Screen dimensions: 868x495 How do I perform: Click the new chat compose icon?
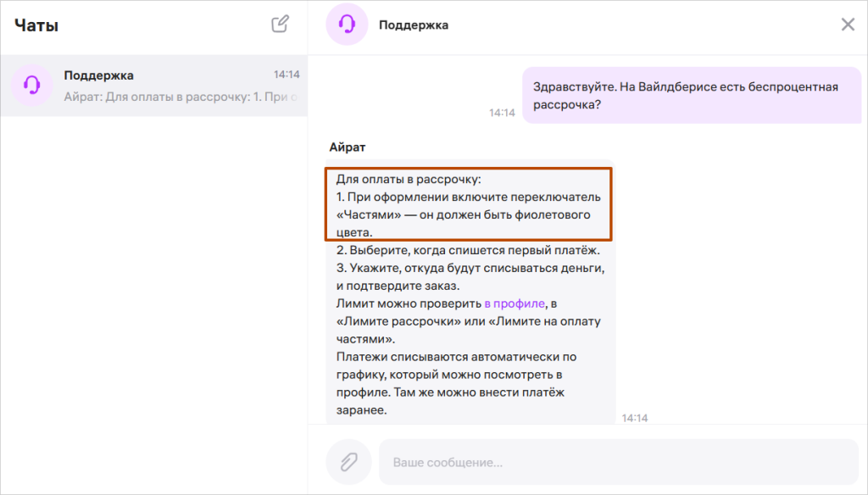coord(280,25)
